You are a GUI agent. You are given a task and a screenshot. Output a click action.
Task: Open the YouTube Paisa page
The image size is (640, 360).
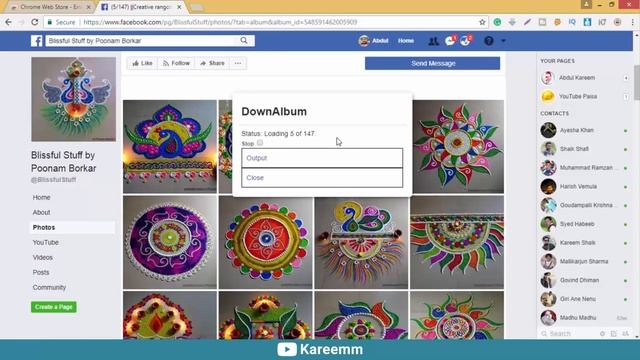[584, 96]
